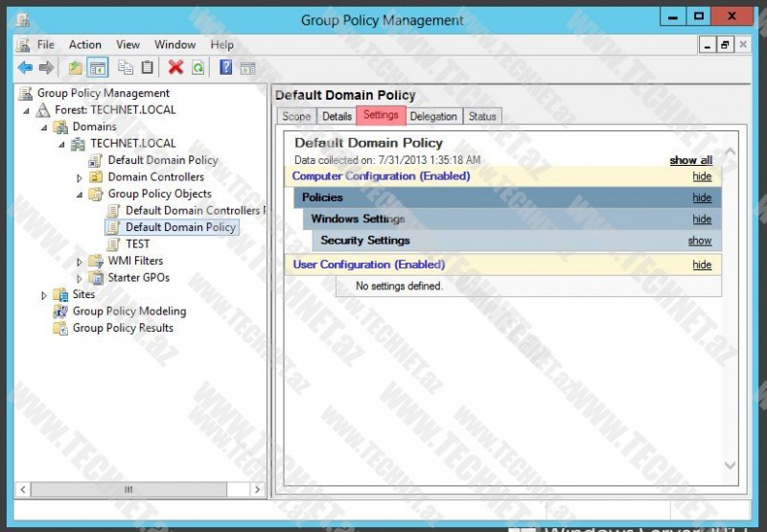Click 'show' link beside Security Settings
Viewport: 767px width, 532px height.
tap(700, 241)
